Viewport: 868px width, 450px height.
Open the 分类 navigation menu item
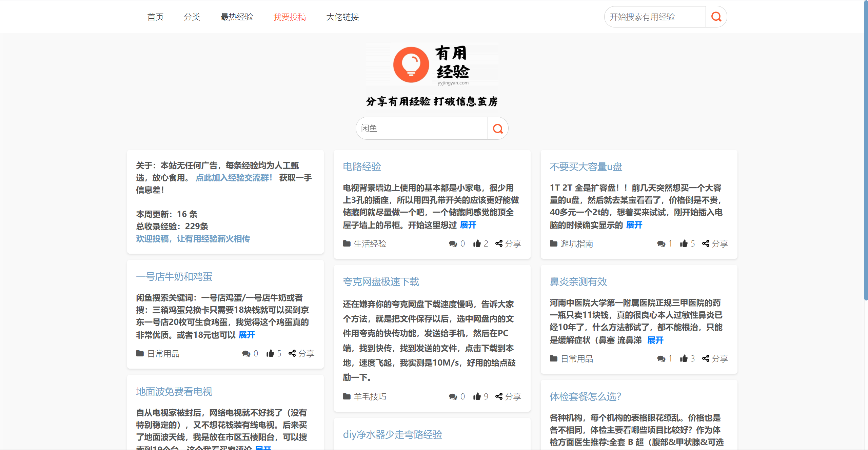[x=192, y=17]
